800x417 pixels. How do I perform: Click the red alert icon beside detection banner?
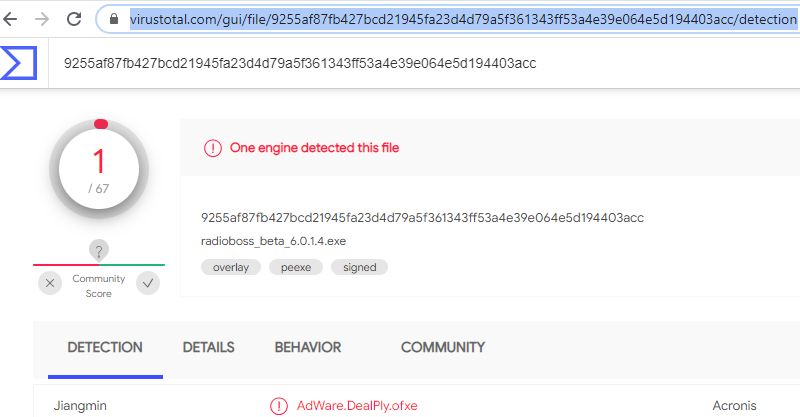[212, 148]
